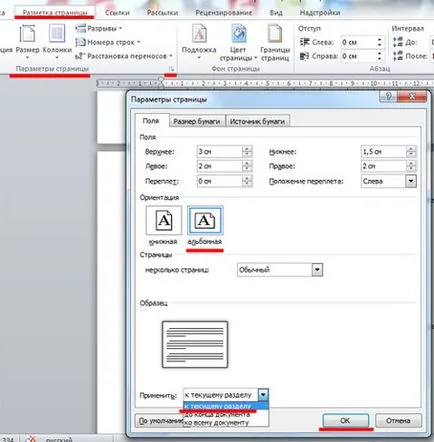Screen dimensions: 434x442
Task: Open the Разрывы breaks menu
Action: (x=99, y=29)
